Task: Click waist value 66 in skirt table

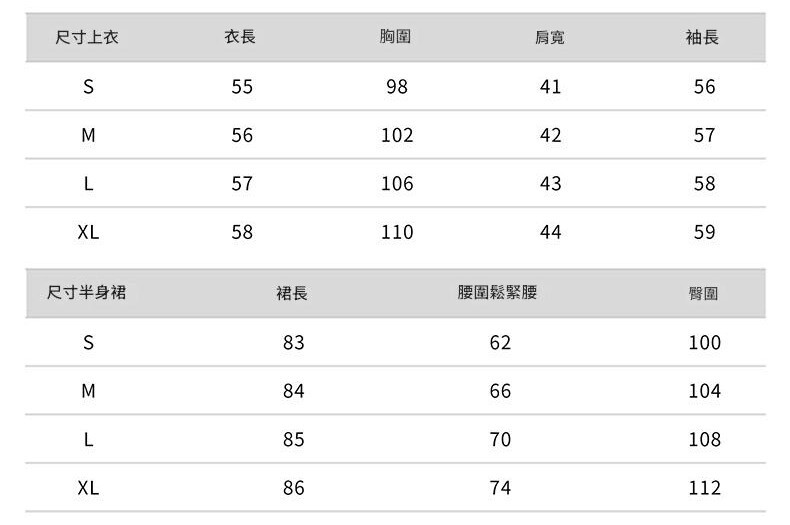Action: (500, 391)
